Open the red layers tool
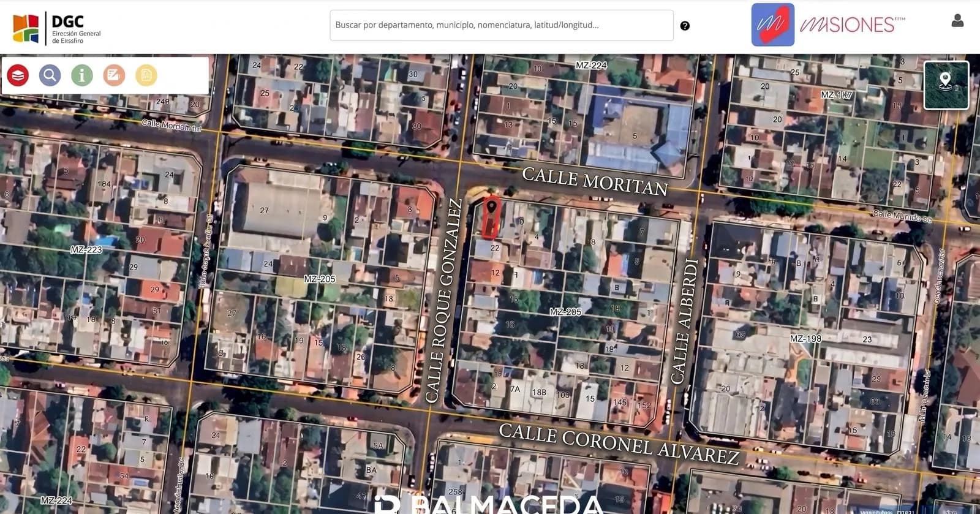The width and height of the screenshot is (980, 514). [18, 75]
